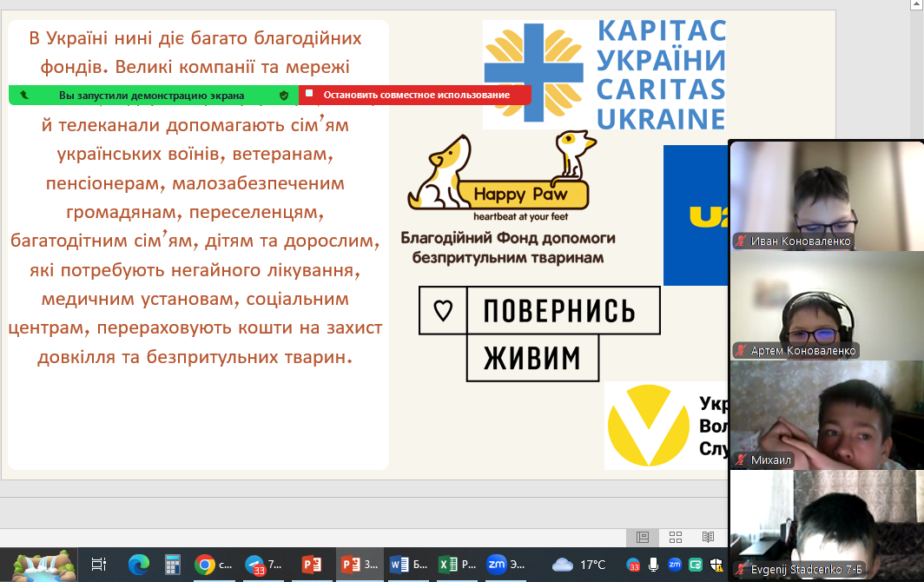Switch to Reading view
924x582 pixels.
click(709, 537)
